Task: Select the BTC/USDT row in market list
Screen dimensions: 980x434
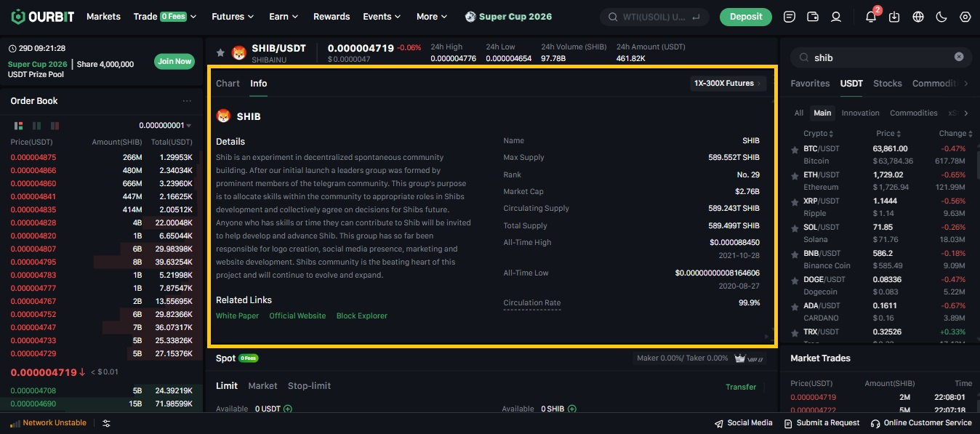Action: click(880, 154)
